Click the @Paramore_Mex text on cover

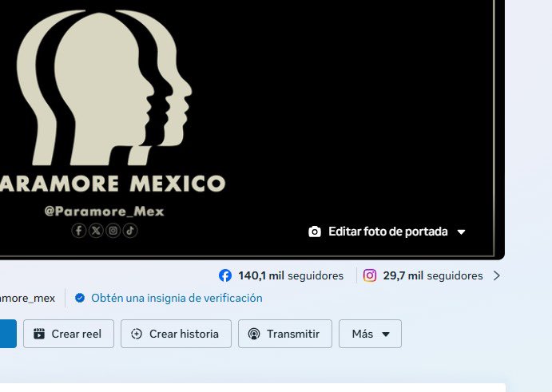click(x=104, y=211)
